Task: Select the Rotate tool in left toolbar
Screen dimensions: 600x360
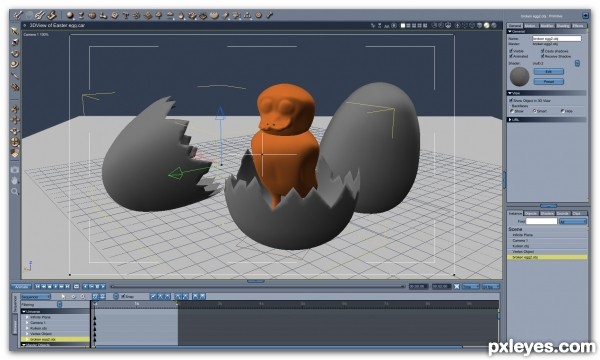Action: (x=15, y=53)
